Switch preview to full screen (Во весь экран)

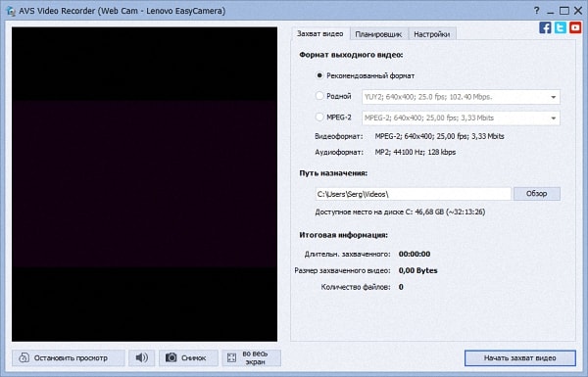(x=251, y=357)
